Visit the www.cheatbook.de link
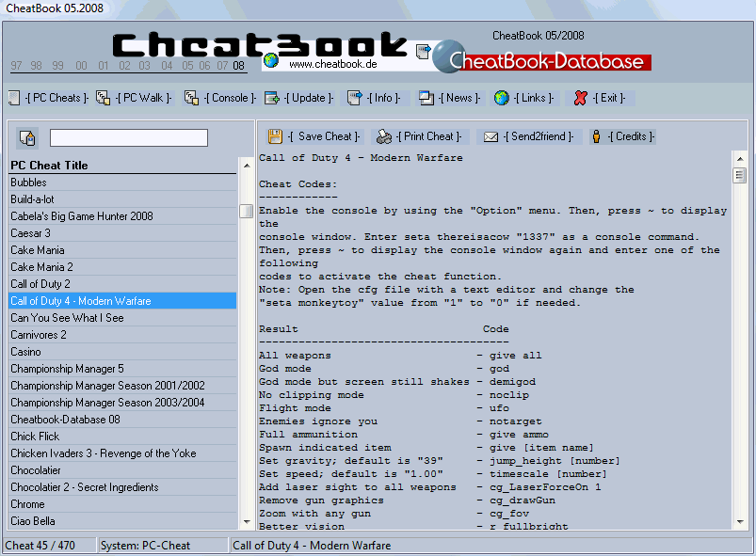The image size is (756, 556). [x=332, y=64]
